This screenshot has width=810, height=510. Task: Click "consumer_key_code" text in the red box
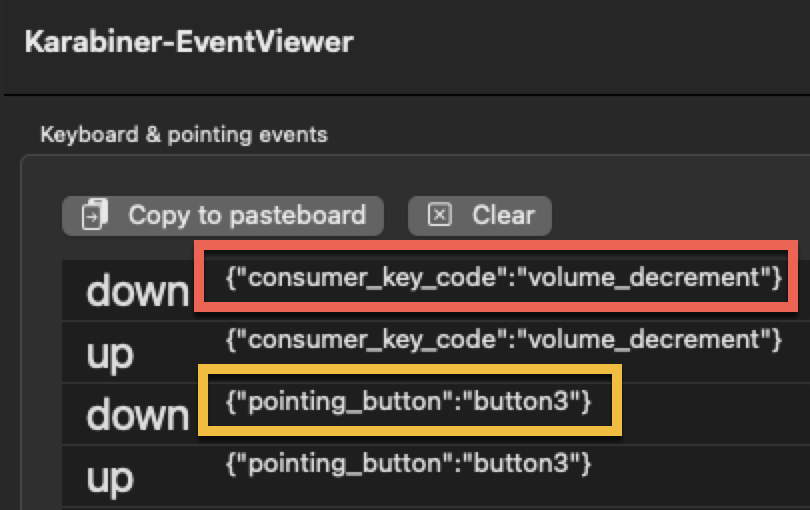[372, 277]
